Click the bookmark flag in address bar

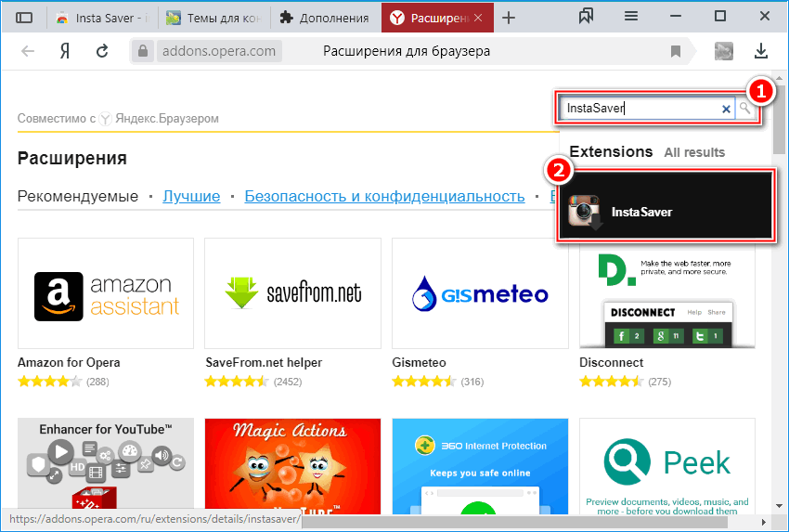(676, 51)
